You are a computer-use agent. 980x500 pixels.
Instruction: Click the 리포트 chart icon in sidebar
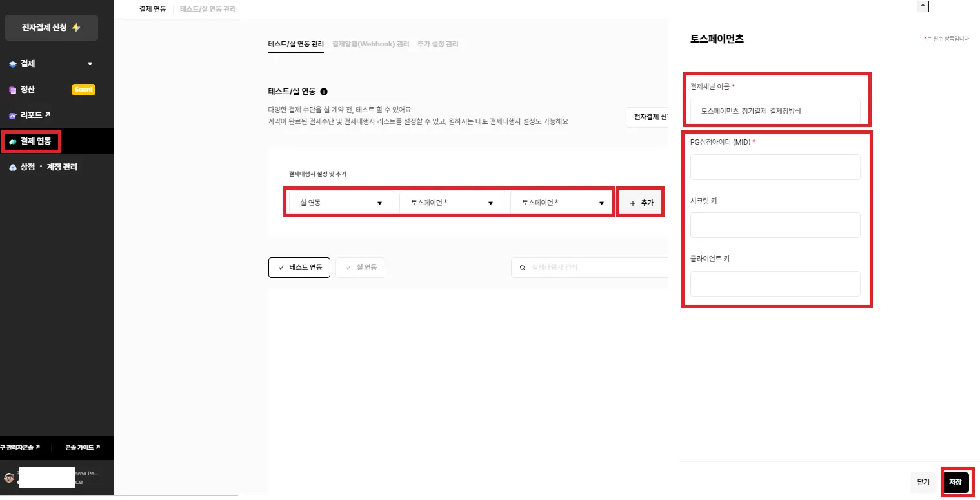click(x=13, y=115)
